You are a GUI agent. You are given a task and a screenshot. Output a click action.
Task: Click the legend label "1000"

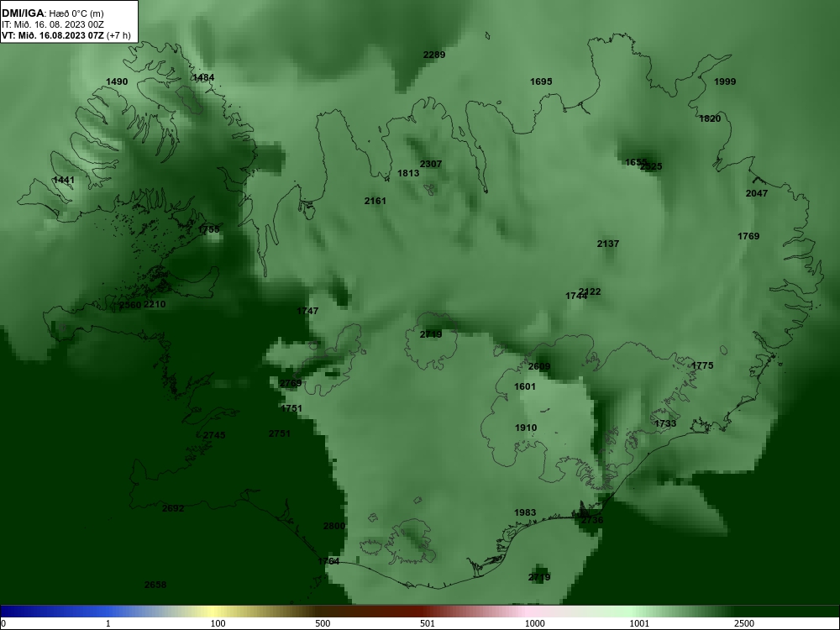click(534, 623)
